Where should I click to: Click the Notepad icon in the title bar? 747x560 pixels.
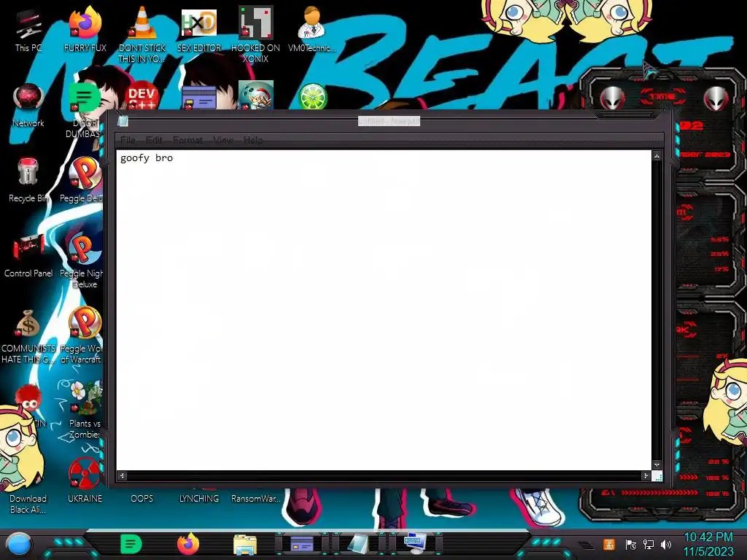(123, 121)
